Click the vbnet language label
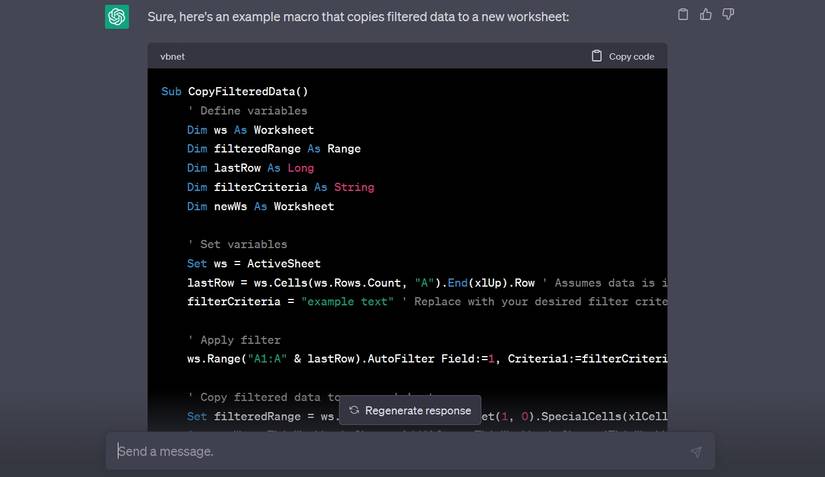The height and width of the screenshot is (477, 825). (172, 57)
